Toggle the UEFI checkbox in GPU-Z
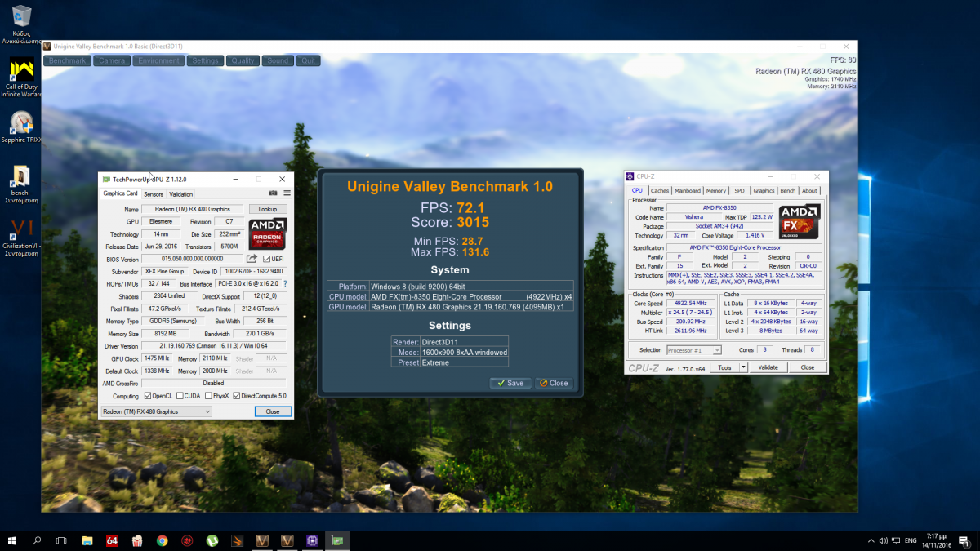Screen dimensions: 980x551 coord(267,259)
